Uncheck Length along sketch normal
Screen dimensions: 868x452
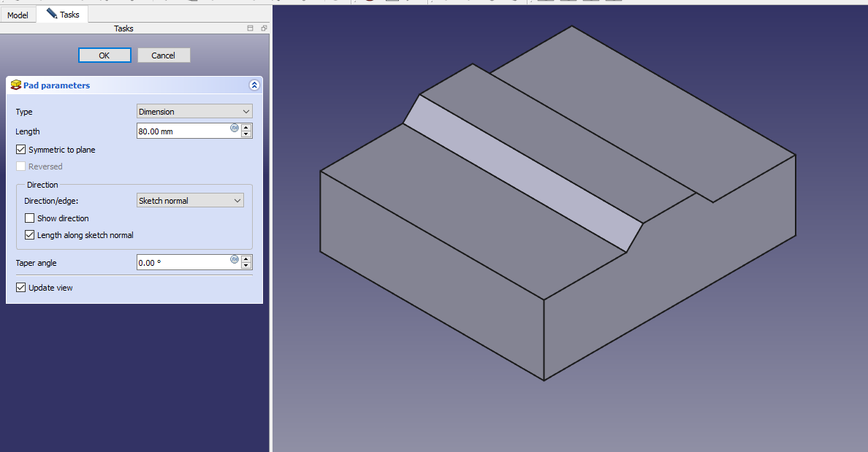(30, 235)
